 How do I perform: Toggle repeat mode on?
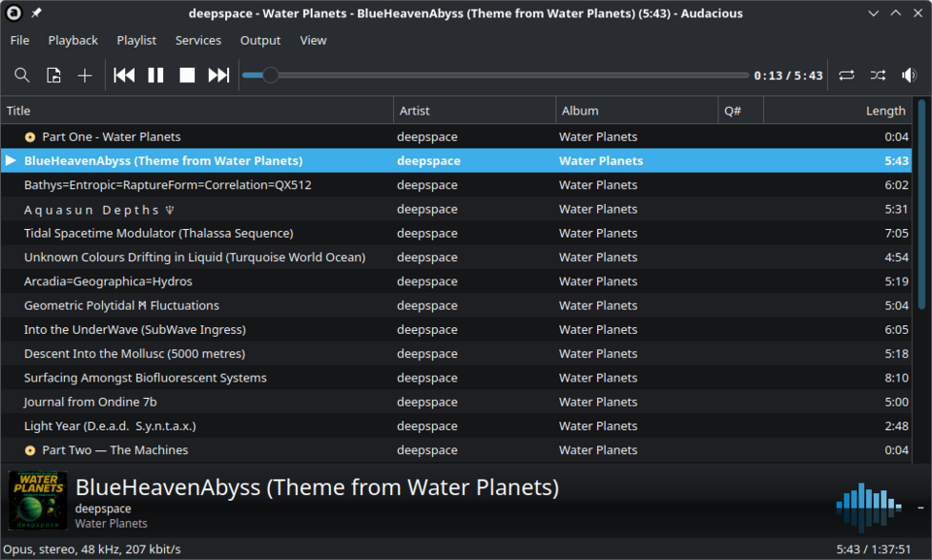[847, 75]
